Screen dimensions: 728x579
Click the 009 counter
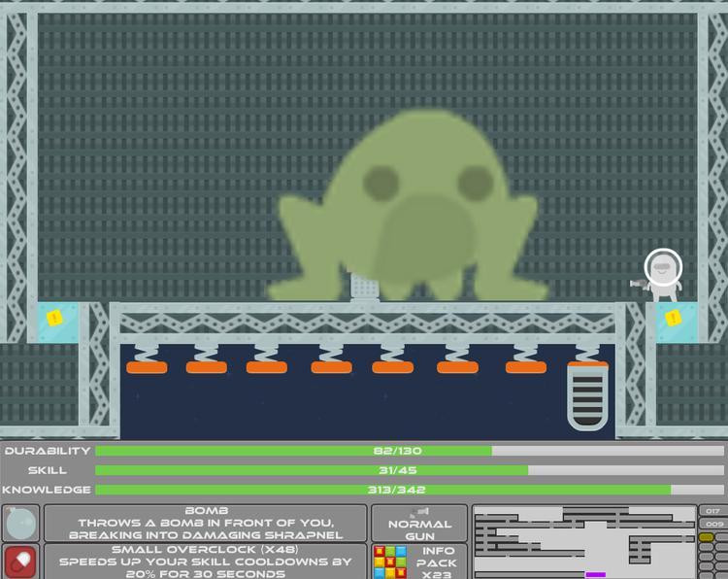click(714, 524)
